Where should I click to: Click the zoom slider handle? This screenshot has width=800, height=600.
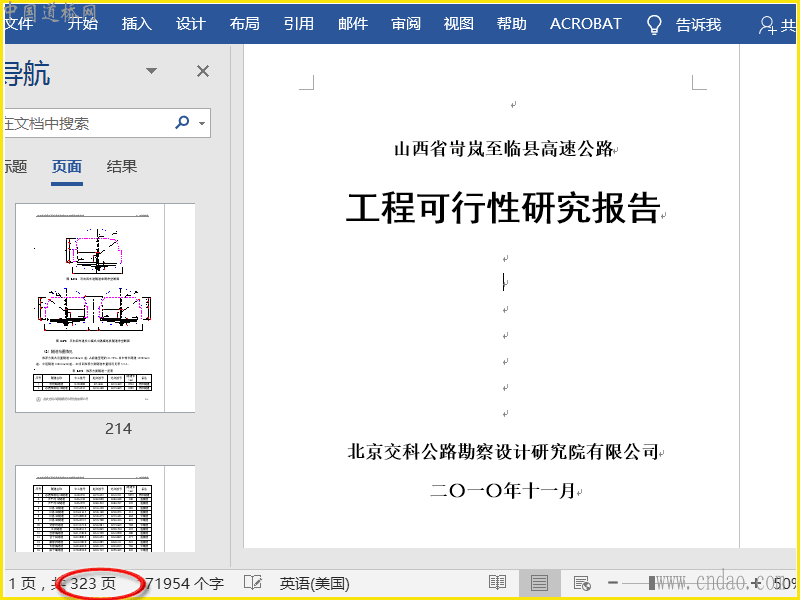point(652,583)
